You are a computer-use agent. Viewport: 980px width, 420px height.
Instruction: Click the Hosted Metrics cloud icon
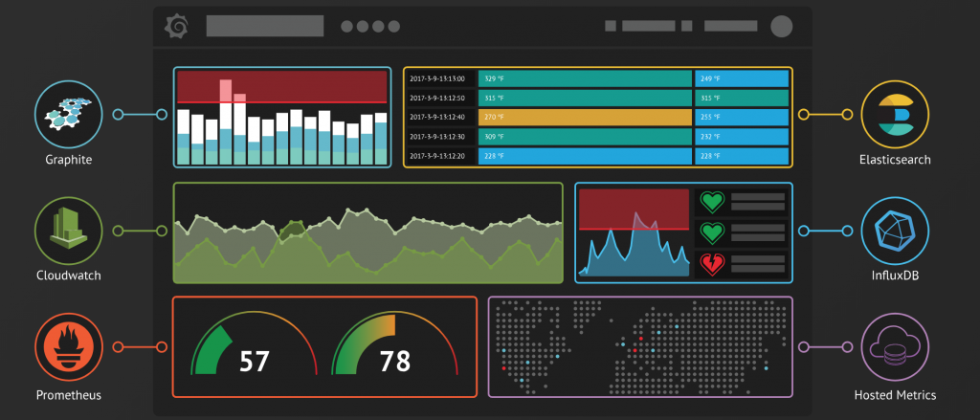pyautogui.click(x=895, y=347)
